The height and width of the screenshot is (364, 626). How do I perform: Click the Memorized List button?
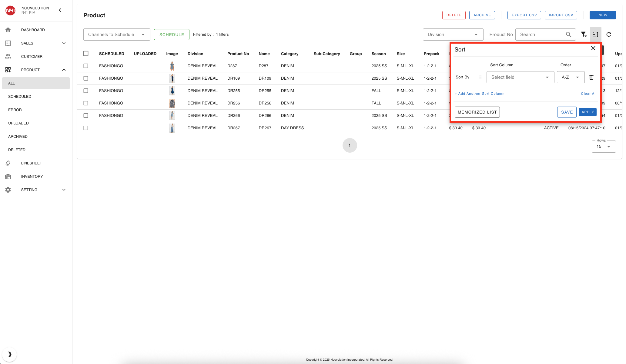(477, 112)
